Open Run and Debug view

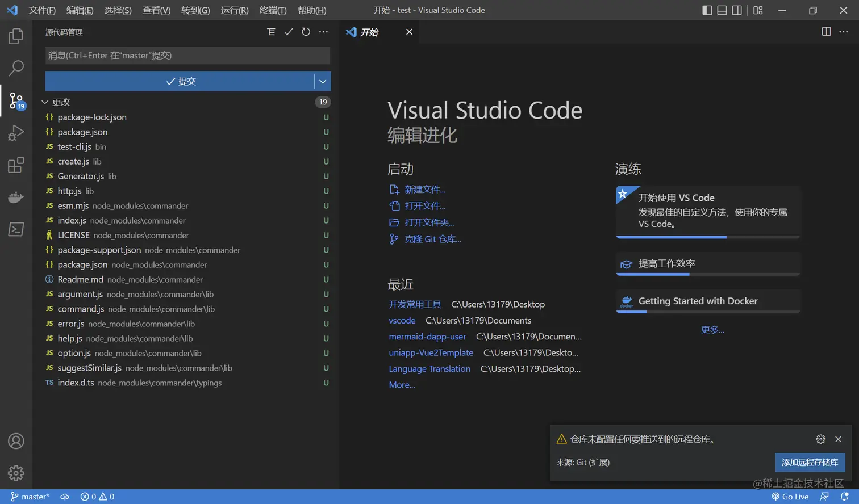[x=16, y=133]
